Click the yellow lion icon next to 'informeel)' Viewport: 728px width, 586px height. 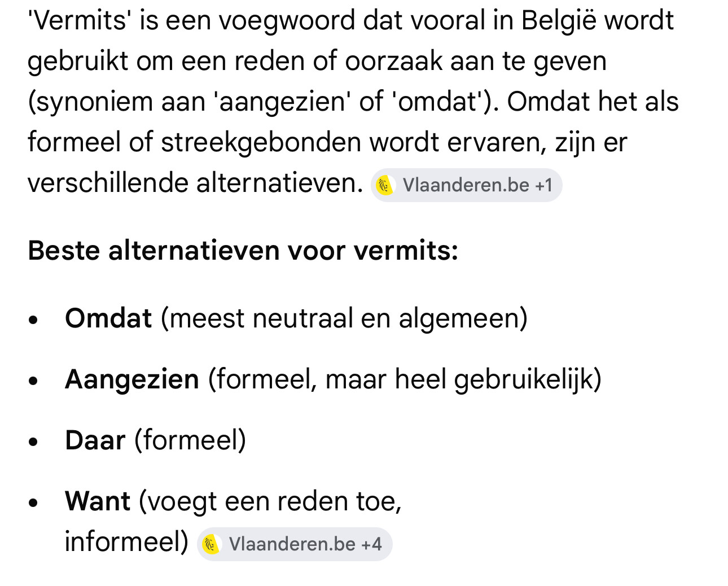(211, 544)
